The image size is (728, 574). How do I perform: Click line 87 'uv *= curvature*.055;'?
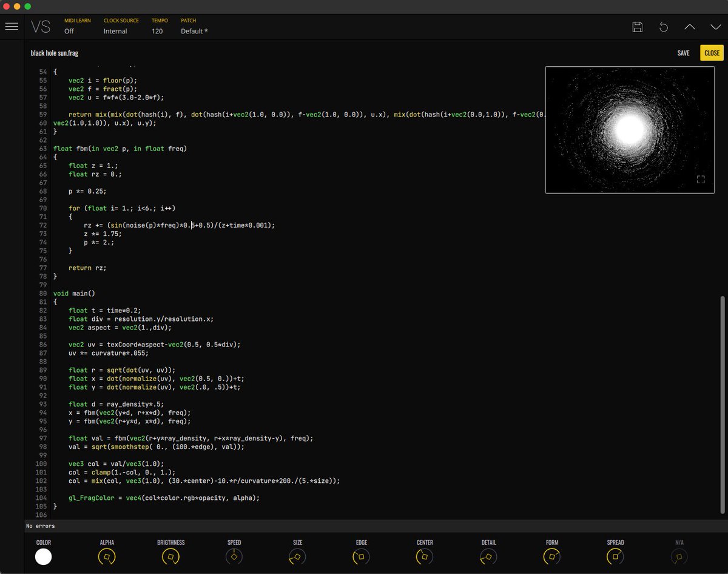109,353
